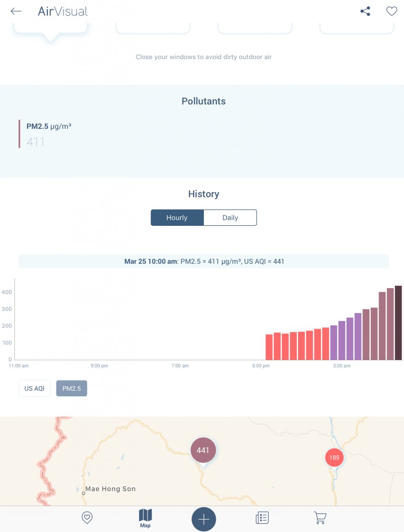Open the share icon
The image size is (404, 532).
point(365,12)
